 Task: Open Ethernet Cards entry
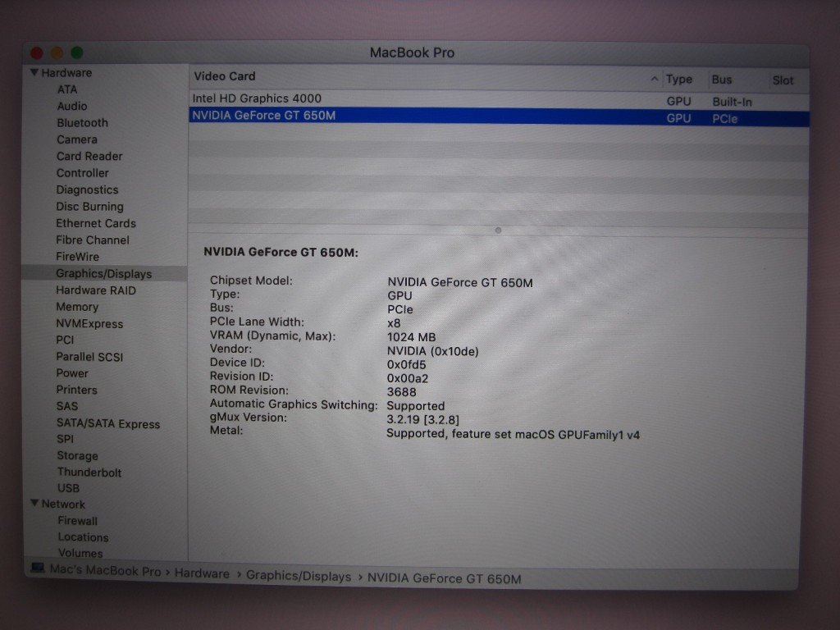(x=96, y=223)
